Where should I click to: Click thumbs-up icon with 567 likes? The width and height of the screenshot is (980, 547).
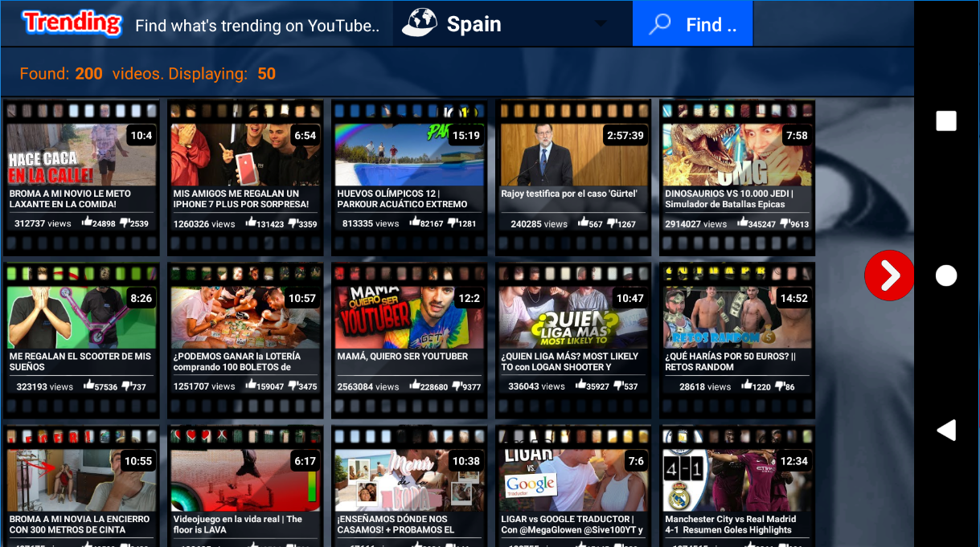pyautogui.click(x=583, y=222)
